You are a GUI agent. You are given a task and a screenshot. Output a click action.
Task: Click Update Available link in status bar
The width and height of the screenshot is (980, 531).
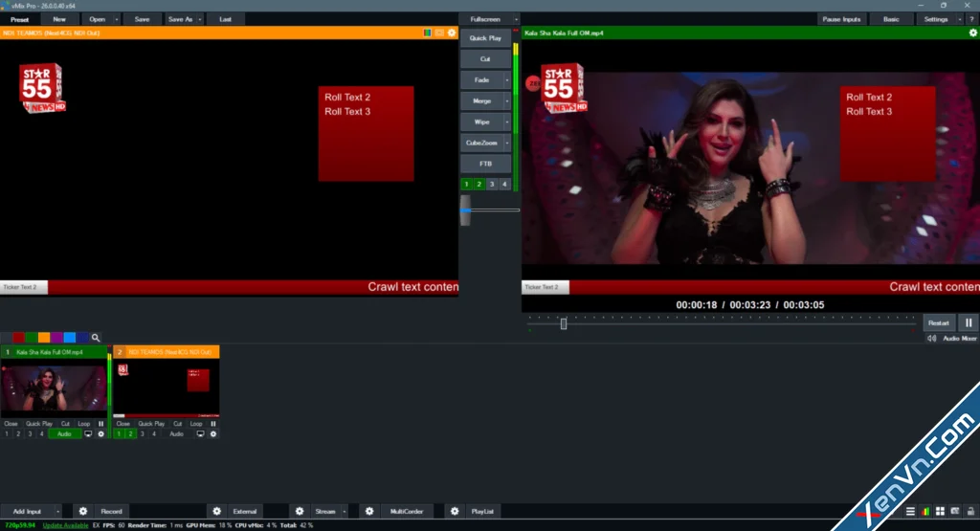(x=65, y=525)
